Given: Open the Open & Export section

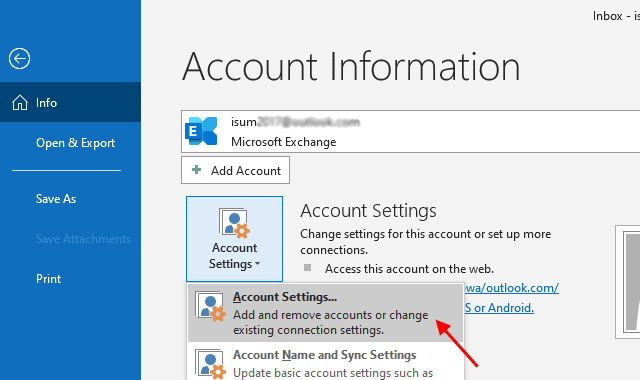Looking at the screenshot, I should (x=75, y=143).
